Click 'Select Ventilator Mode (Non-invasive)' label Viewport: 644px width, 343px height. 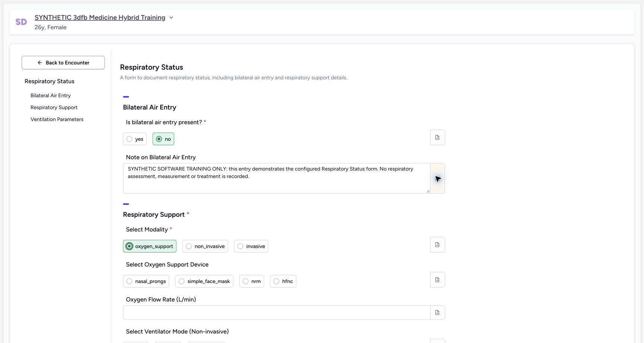coord(177,331)
